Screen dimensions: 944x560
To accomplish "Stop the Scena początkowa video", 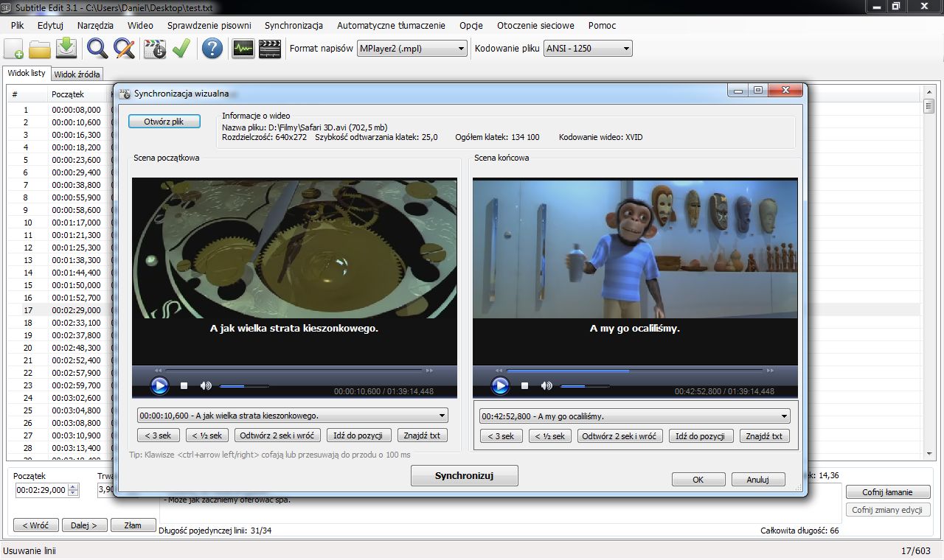I will coord(184,385).
